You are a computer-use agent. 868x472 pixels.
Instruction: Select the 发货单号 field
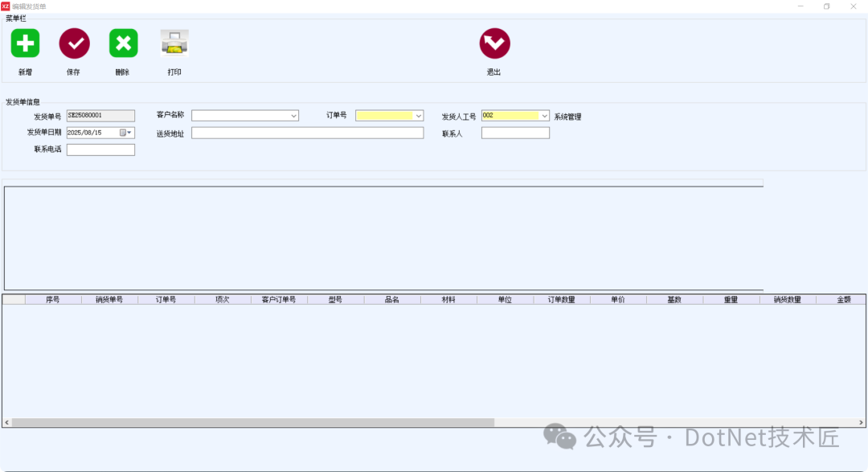click(x=100, y=116)
